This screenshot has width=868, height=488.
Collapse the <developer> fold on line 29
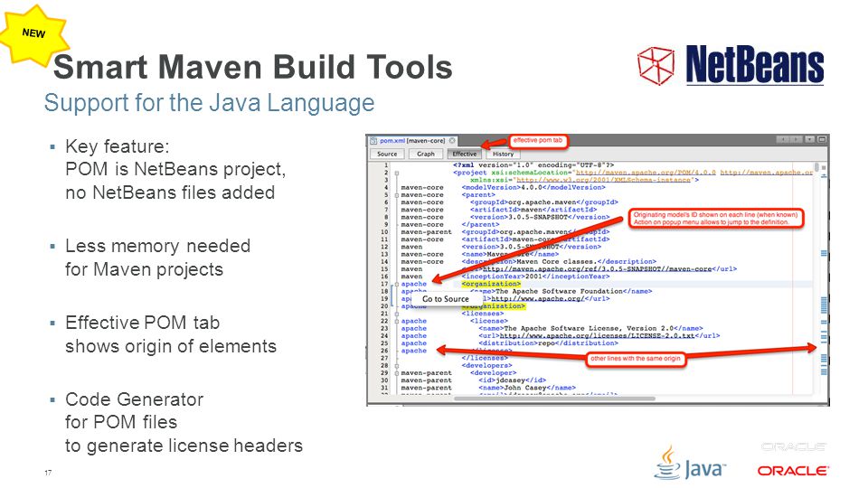point(396,373)
